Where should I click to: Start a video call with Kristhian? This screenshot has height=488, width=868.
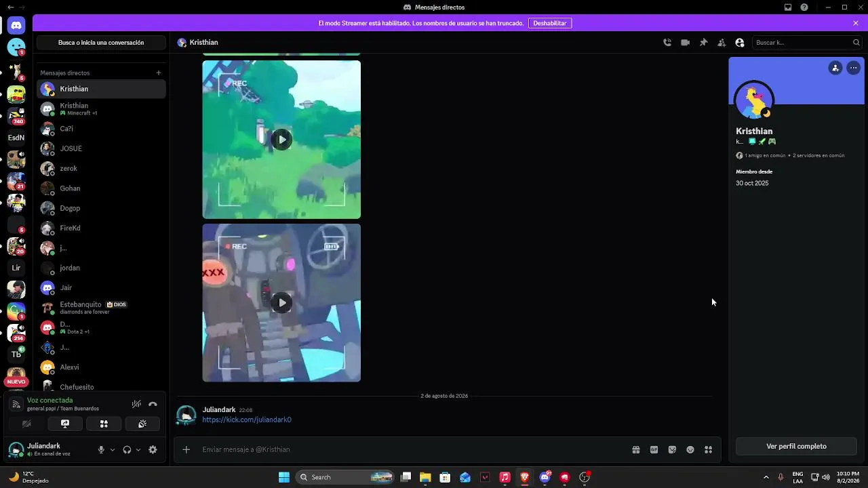coord(686,43)
